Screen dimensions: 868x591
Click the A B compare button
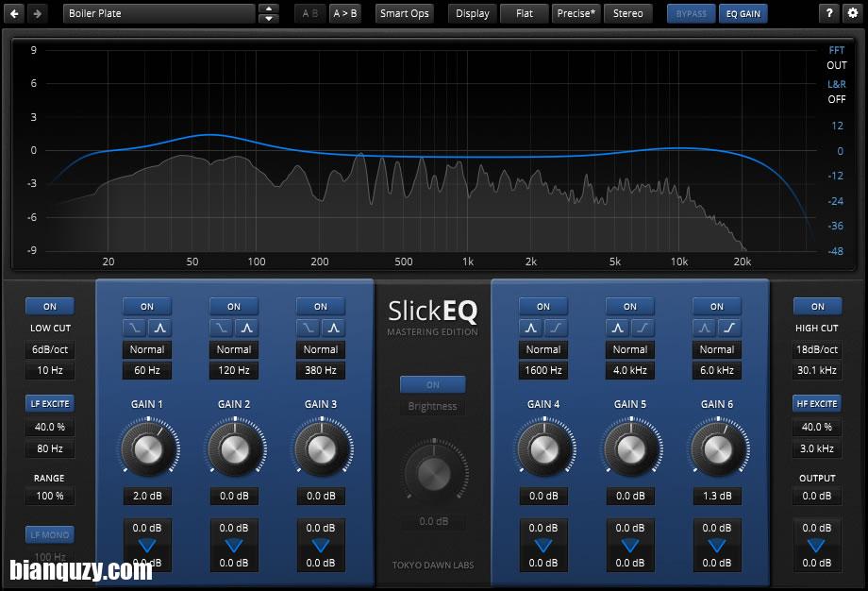click(x=310, y=13)
